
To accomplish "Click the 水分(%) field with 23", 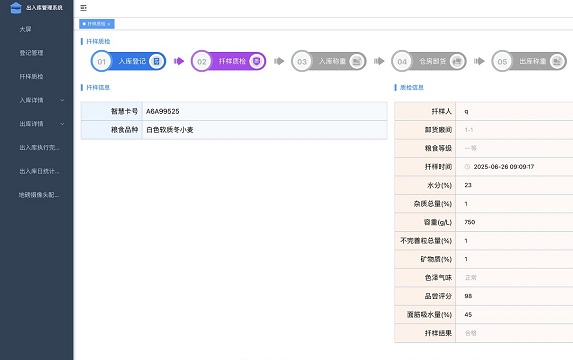I will 514,185.
